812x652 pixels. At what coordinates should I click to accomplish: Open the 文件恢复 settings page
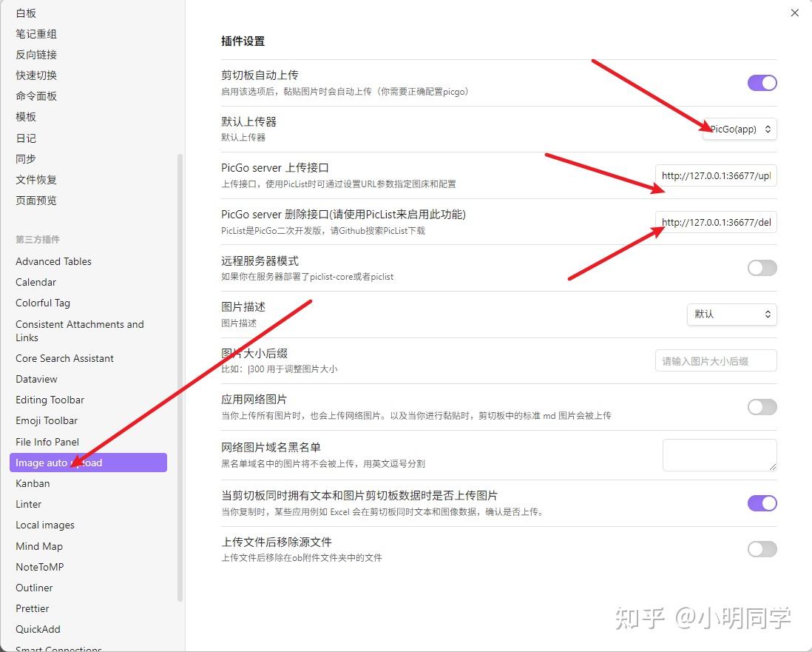pyautogui.click(x=36, y=179)
